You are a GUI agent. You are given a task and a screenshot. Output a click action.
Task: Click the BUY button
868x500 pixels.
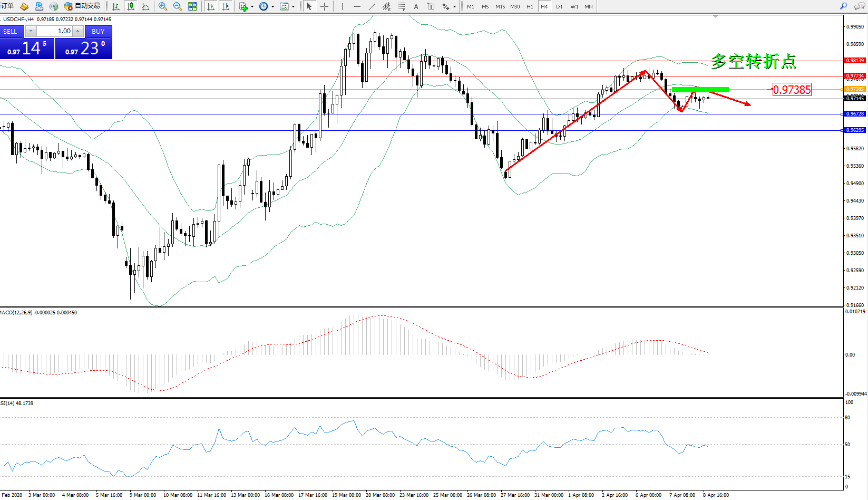pos(98,31)
